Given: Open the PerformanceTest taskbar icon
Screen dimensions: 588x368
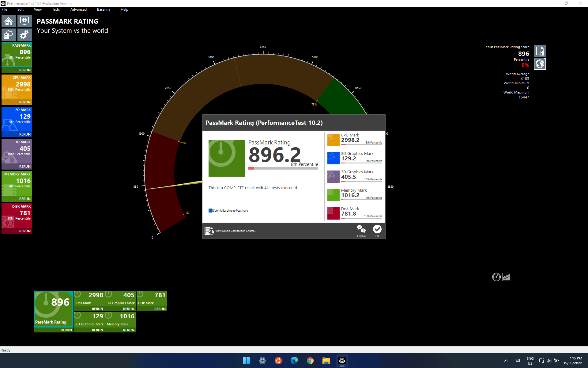Looking at the screenshot, I should 342,361.
